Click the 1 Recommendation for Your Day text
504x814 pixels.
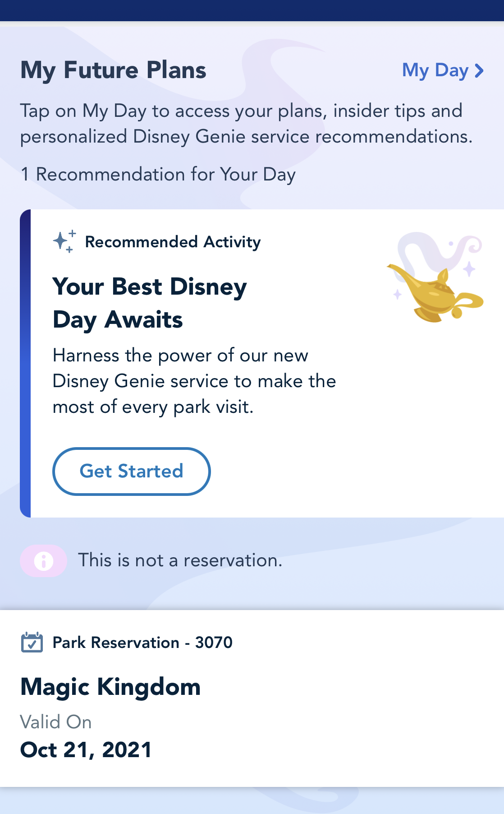[x=158, y=174]
